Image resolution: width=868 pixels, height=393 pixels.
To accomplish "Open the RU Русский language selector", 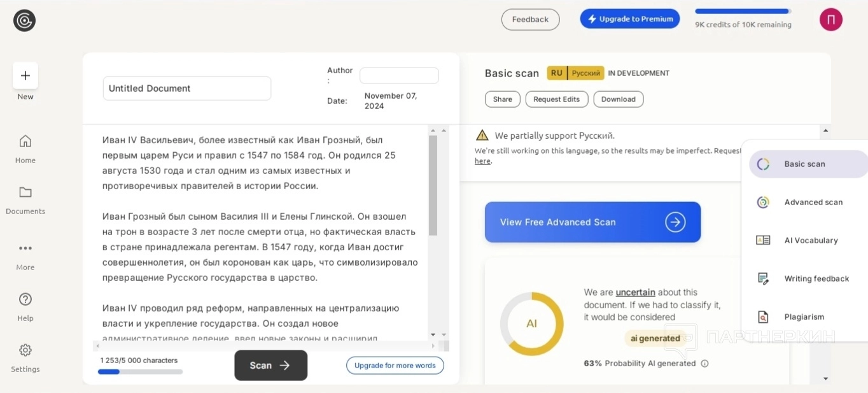I will click(x=575, y=73).
